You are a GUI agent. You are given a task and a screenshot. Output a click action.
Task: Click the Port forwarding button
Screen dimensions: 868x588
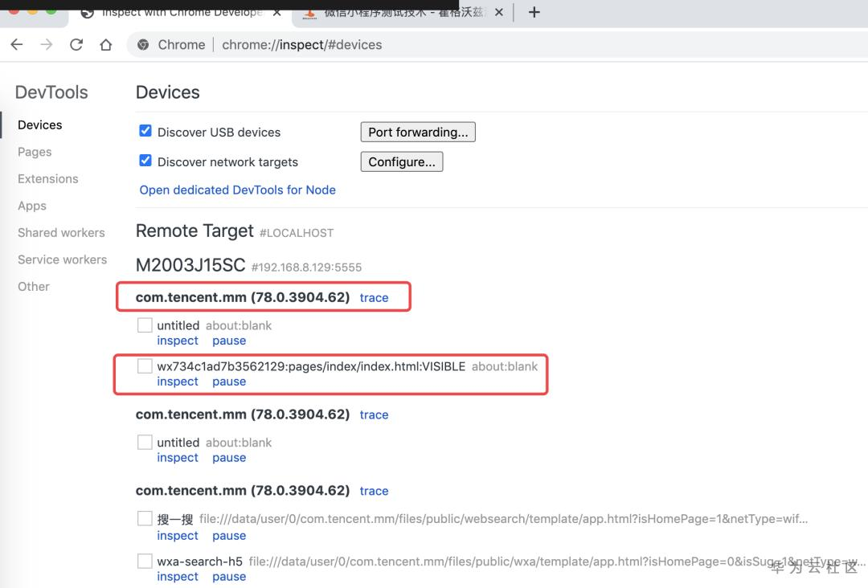point(418,132)
